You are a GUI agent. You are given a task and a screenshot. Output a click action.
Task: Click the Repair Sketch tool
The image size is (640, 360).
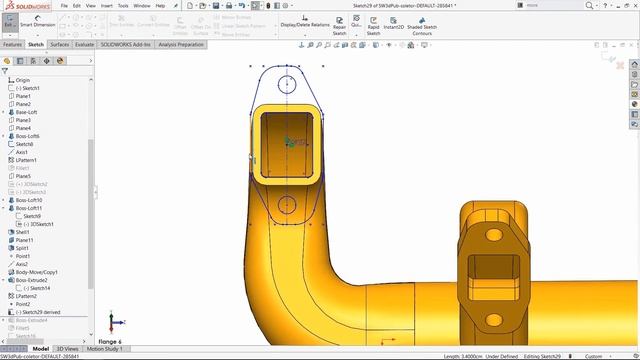click(339, 26)
